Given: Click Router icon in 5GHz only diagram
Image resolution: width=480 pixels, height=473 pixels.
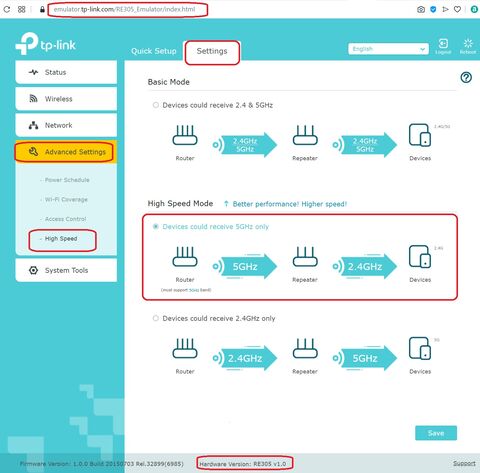Looking at the screenshot, I should tap(185, 256).
